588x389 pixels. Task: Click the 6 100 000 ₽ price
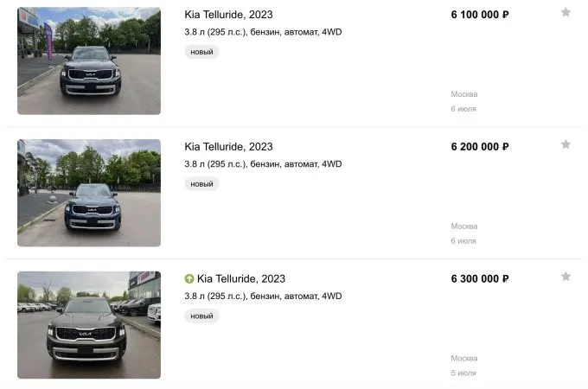480,15
